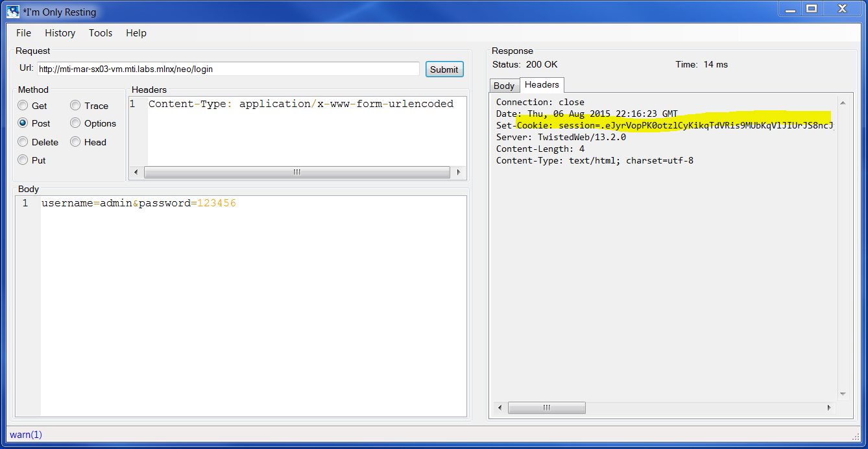Screen dimensions: 868x449
Task: Select the Head request method
Action: coord(76,141)
